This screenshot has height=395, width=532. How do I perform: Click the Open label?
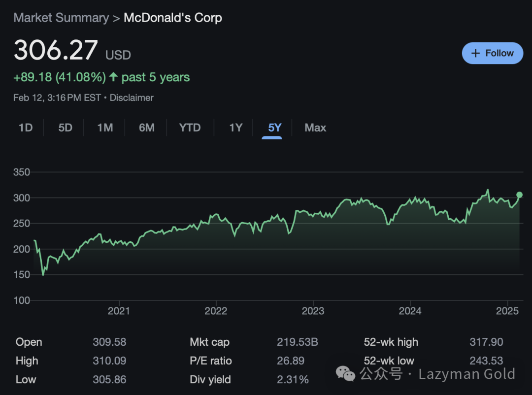pos(29,342)
